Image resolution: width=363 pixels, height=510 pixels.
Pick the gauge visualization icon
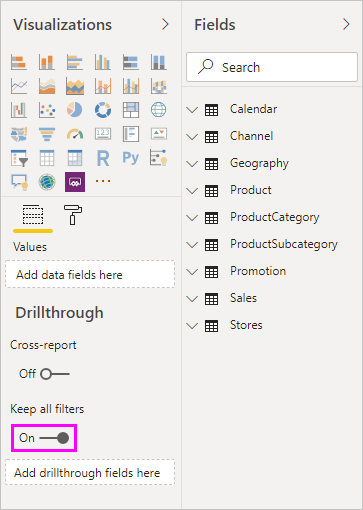[x=75, y=134]
